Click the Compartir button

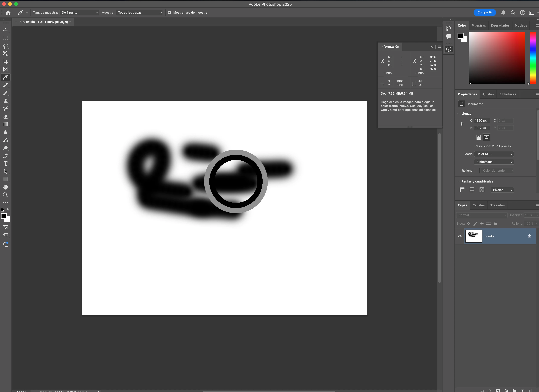pos(485,13)
